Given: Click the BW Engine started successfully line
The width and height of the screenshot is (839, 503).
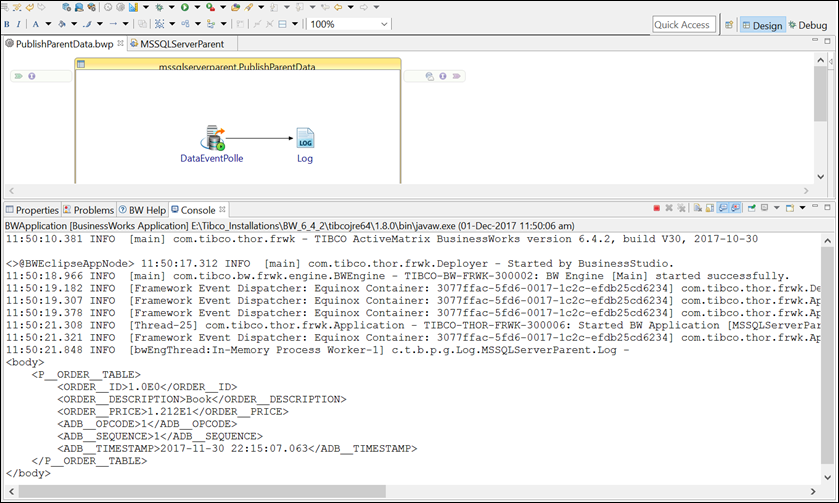Looking at the screenshot, I should pyautogui.click(x=398, y=276).
